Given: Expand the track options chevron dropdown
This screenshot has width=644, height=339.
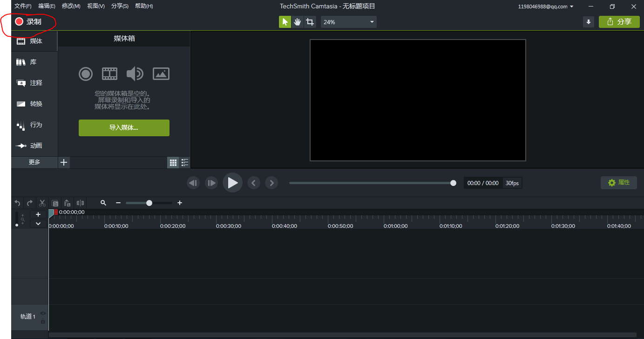Looking at the screenshot, I should 38,224.
